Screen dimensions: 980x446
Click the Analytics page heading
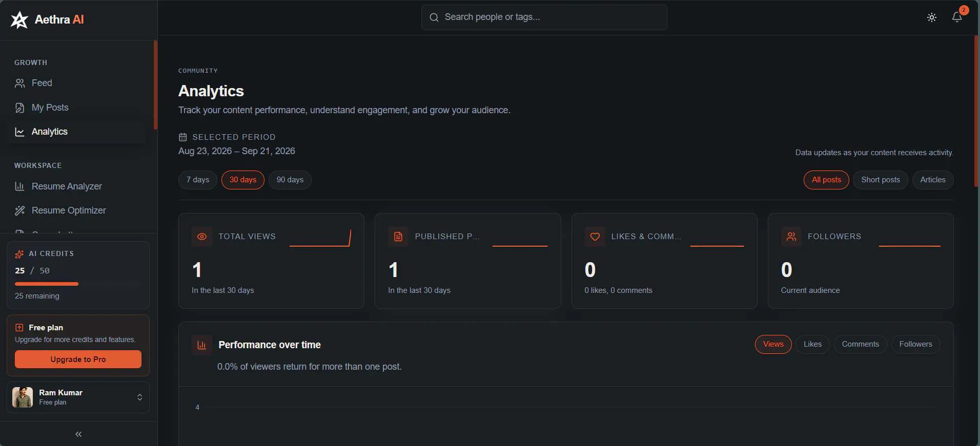point(211,91)
